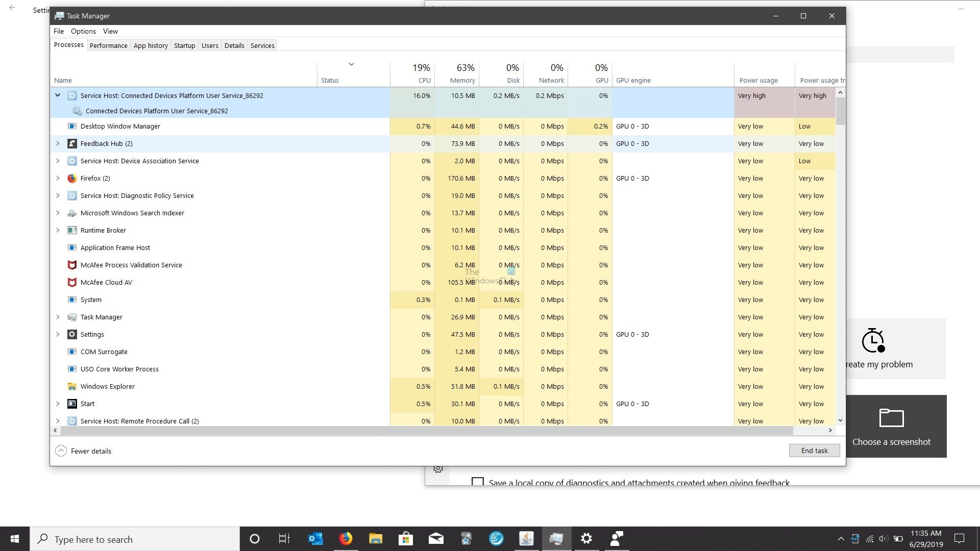Switch to the Performance tab
Screen dimensions: 980x551
tap(108, 45)
